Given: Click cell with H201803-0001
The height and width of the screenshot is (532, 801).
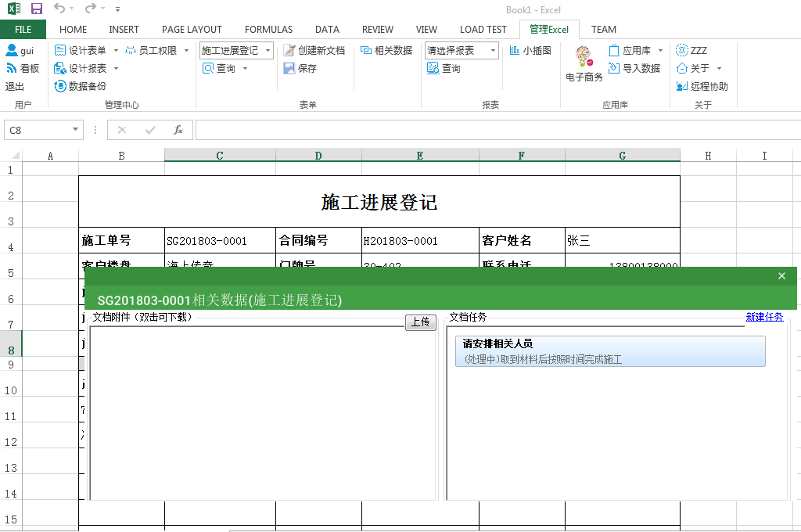Looking at the screenshot, I should (x=420, y=240).
